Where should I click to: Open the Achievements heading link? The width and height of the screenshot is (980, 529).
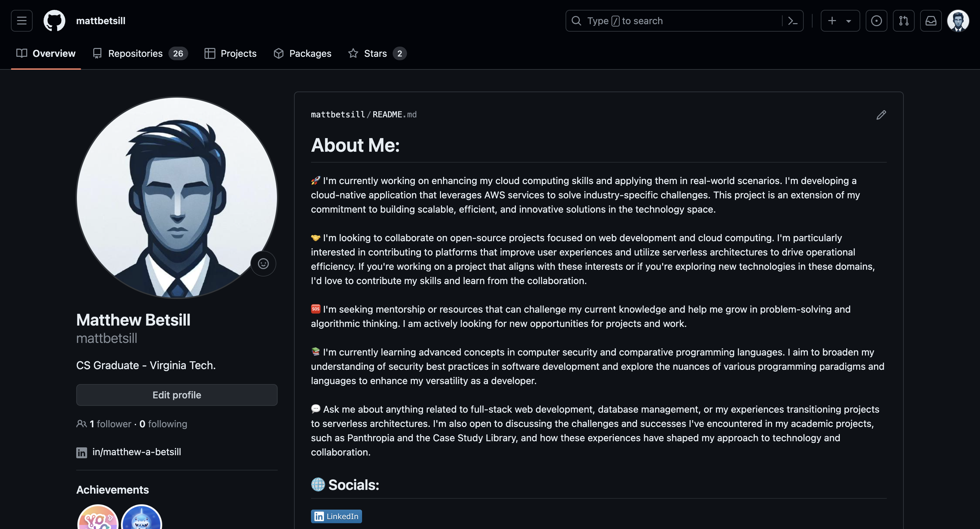(x=113, y=490)
